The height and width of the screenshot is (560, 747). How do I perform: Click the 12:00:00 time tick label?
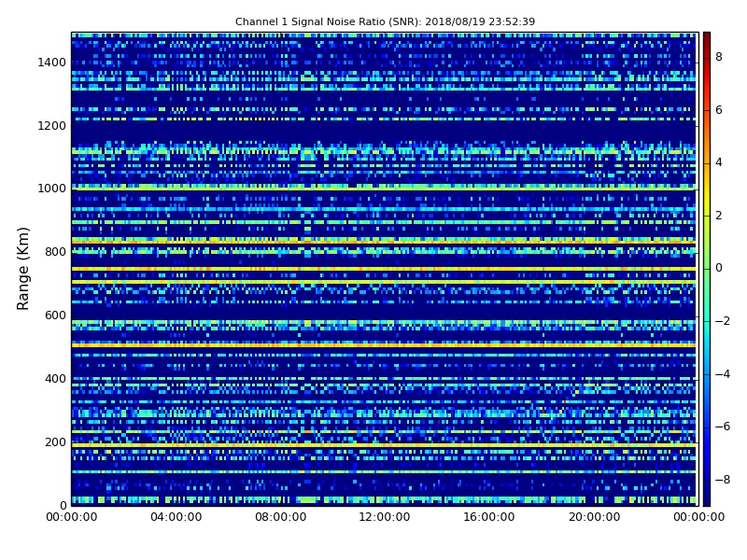385,517
